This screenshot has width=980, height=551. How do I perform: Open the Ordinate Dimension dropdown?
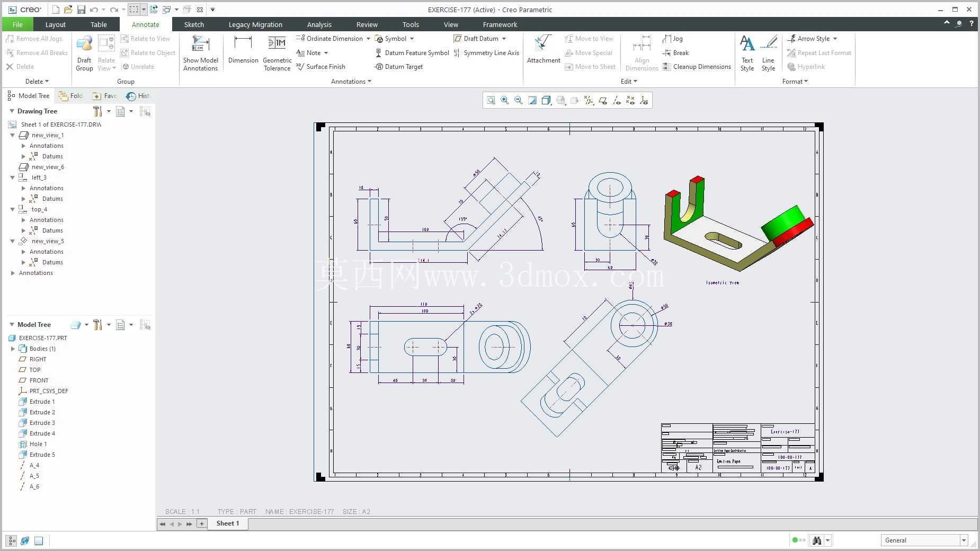coord(368,39)
